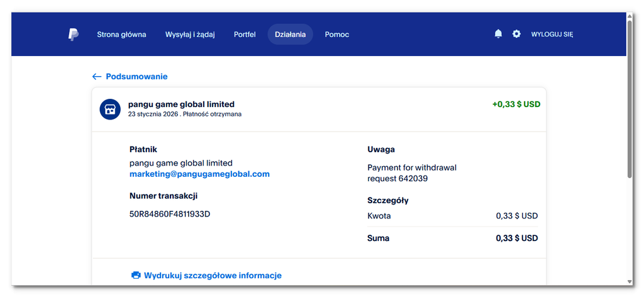Click pangu game global limited heading

[x=181, y=104]
